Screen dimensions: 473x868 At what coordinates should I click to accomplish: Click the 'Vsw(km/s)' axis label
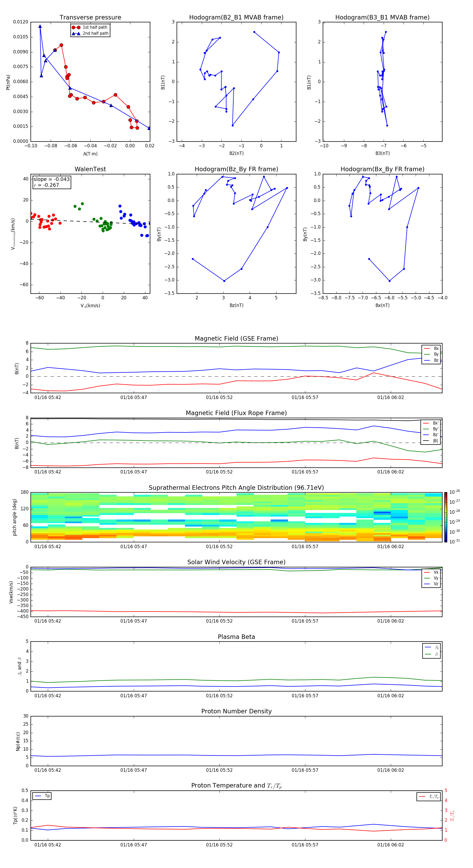pos(12,592)
